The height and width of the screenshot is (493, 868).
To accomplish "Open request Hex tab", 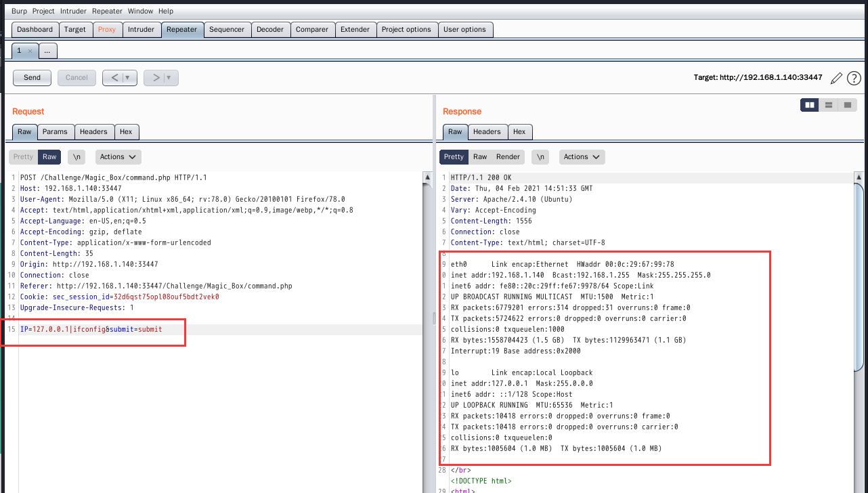I will (x=126, y=132).
